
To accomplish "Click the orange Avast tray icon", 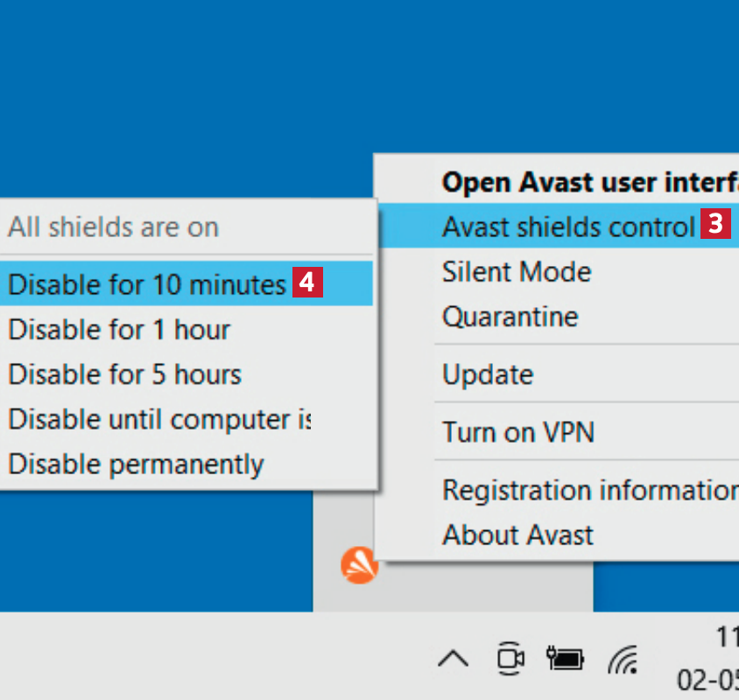I will [x=359, y=566].
